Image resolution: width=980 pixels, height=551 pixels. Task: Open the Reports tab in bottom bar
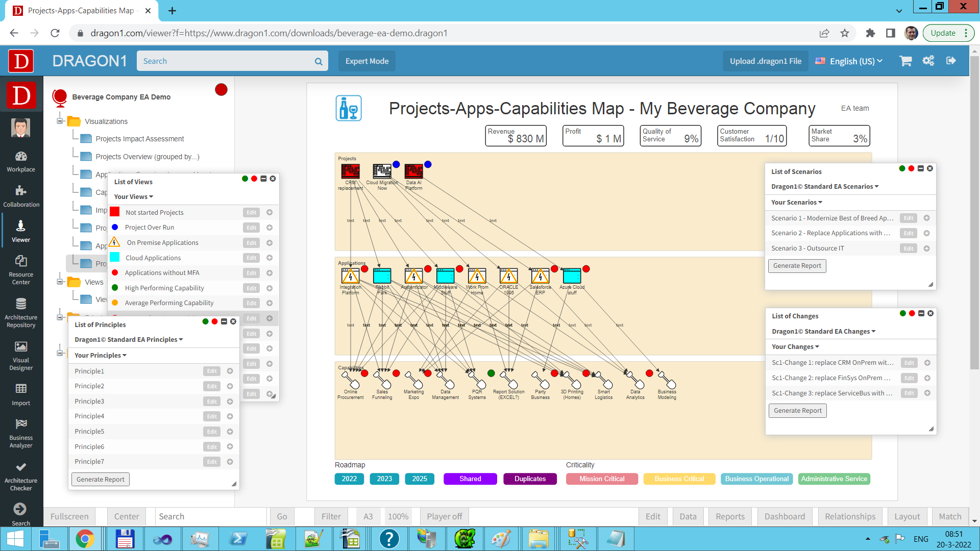(x=730, y=516)
